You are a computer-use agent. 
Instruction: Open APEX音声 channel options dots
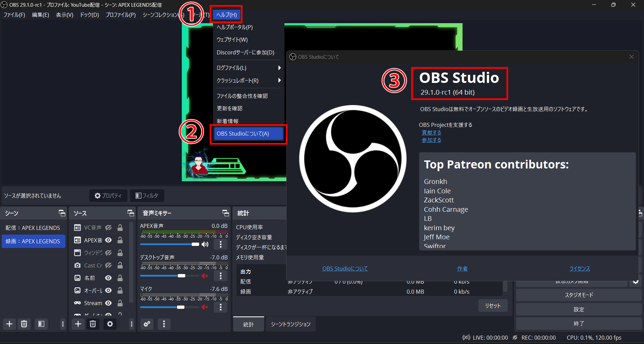[221, 244]
